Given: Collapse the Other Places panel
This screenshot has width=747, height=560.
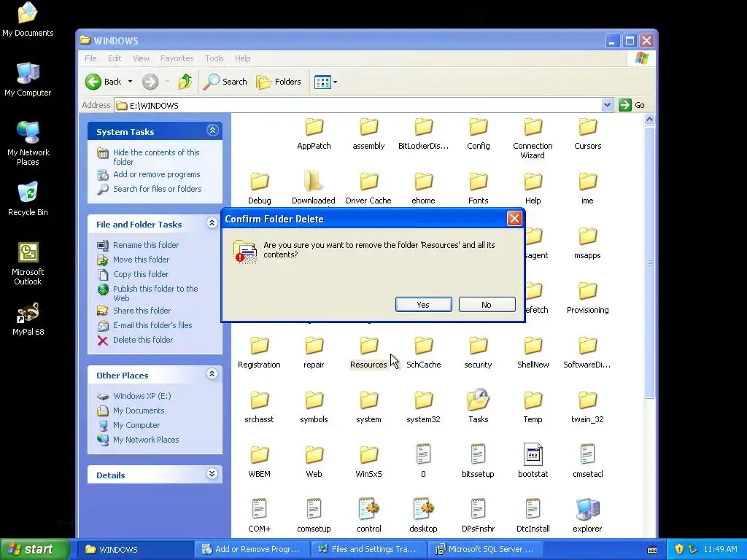Looking at the screenshot, I should tap(212, 374).
